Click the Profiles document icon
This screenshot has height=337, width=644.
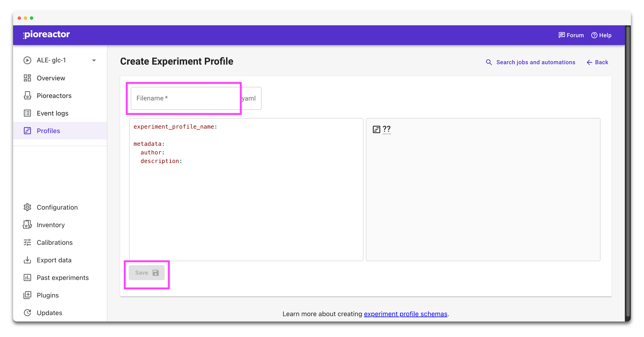(27, 131)
